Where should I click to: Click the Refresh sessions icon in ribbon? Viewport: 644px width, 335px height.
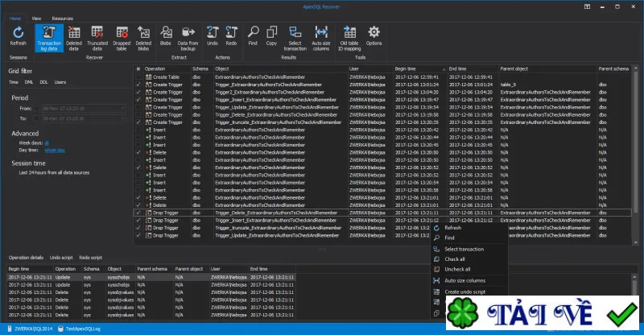click(18, 36)
